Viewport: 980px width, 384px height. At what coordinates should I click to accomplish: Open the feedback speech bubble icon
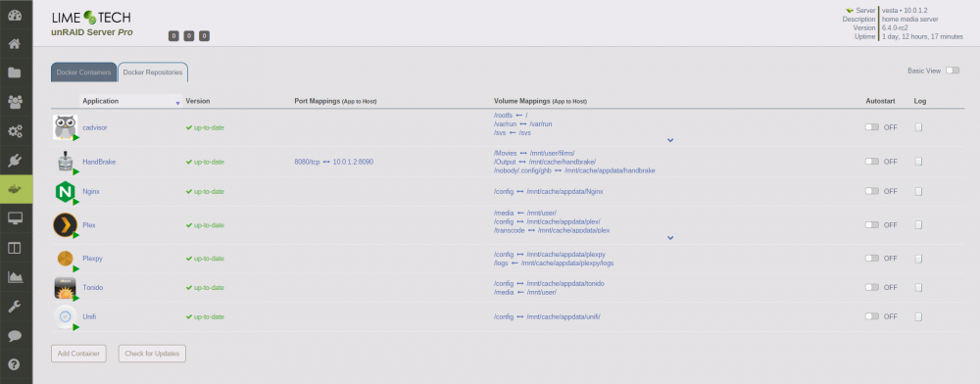pos(16,336)
